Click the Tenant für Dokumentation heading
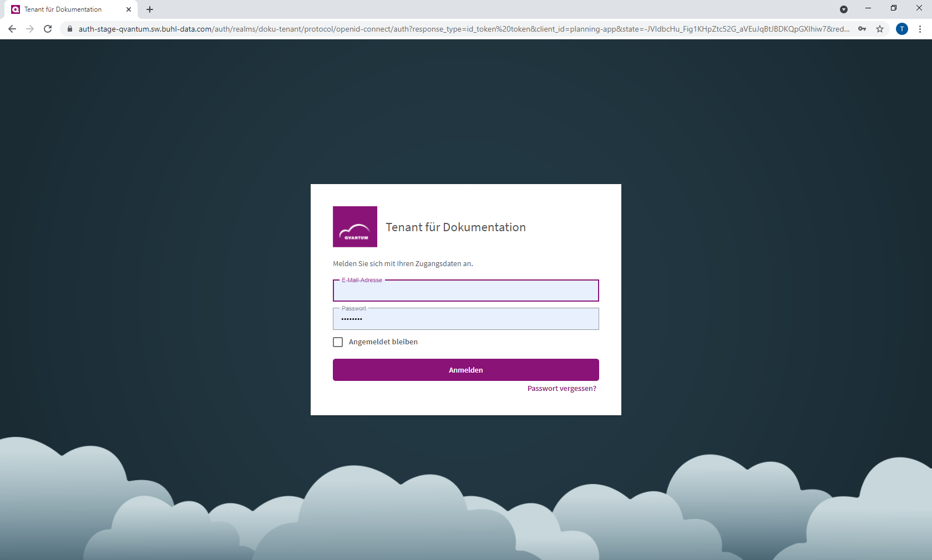This screenshot has height=560, width=932. pyautogui.click(x=456, y=227)
